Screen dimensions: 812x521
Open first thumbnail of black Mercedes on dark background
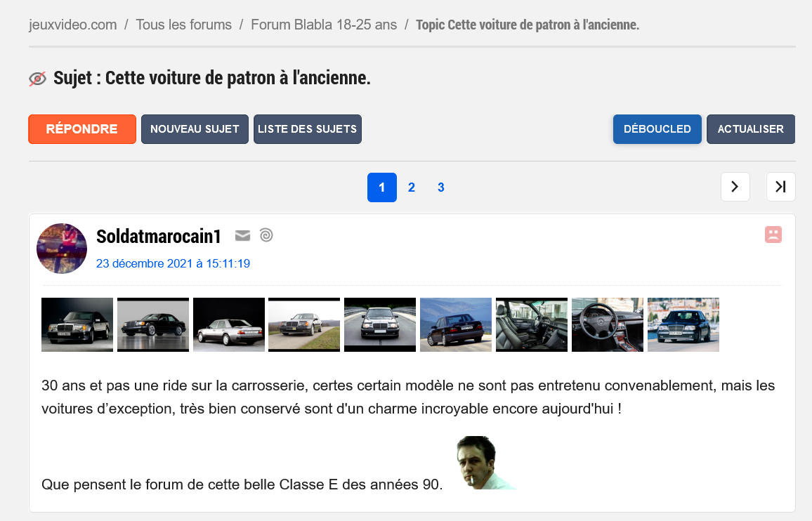click(x=77, y=324)
